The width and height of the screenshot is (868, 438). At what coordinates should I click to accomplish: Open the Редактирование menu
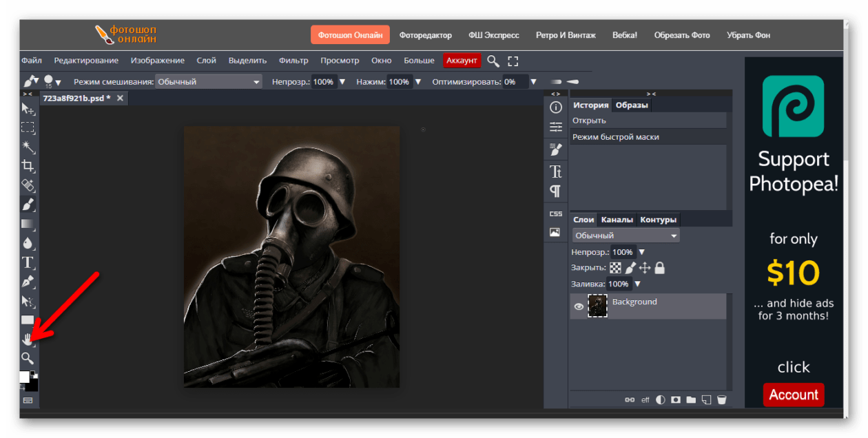(x=86, y=61)
